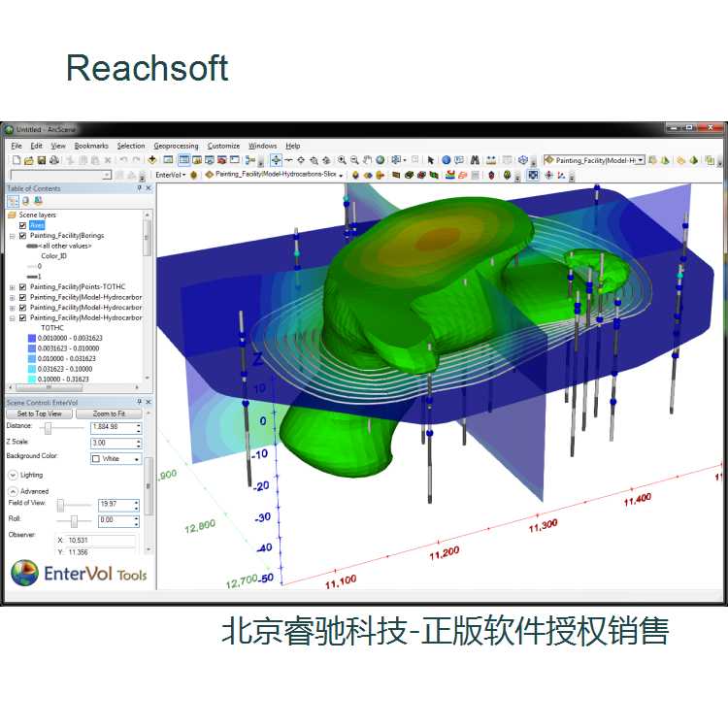728x728 pixels.
Task: Click the 0.0010000 - 0.0031623 color swatch
Action: [x=32, y=338]
